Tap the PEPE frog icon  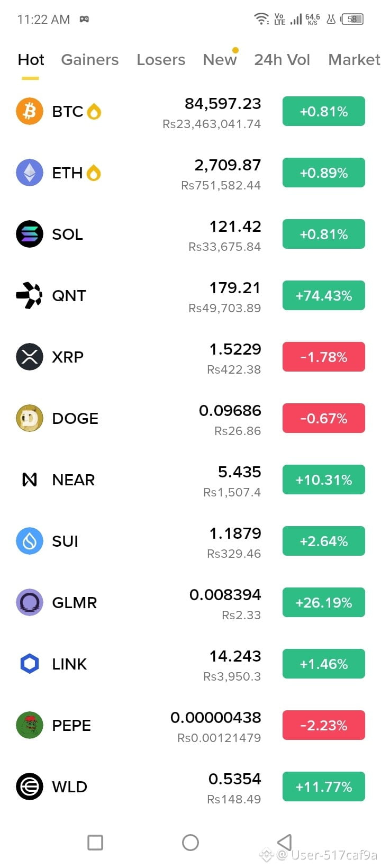pos(30,725)
